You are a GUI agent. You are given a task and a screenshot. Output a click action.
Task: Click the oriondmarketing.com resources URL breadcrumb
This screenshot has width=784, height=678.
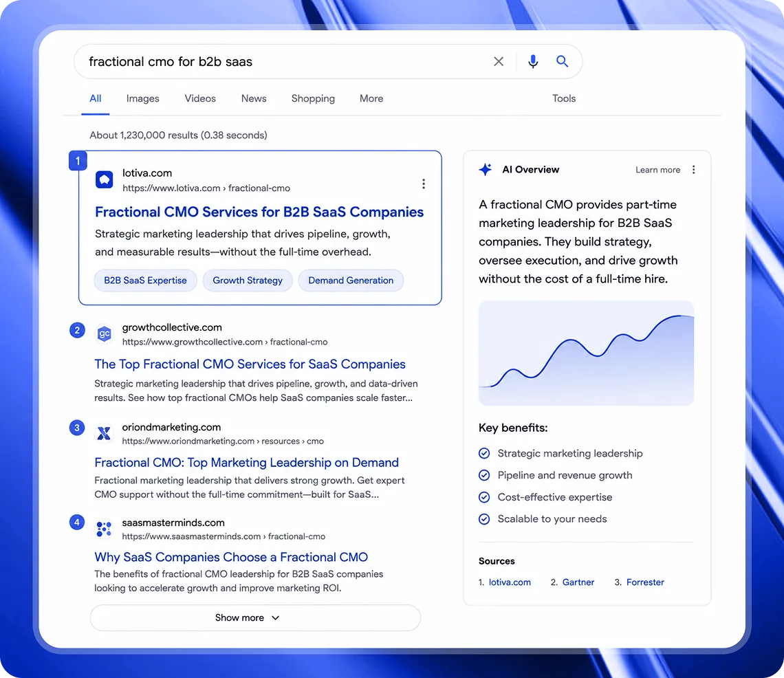(x=223, y=441)
